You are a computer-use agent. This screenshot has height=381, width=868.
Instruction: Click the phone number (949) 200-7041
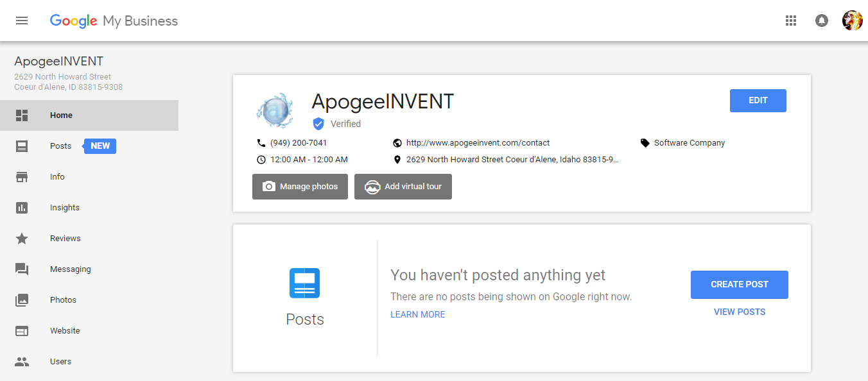(x=299, y=143)
